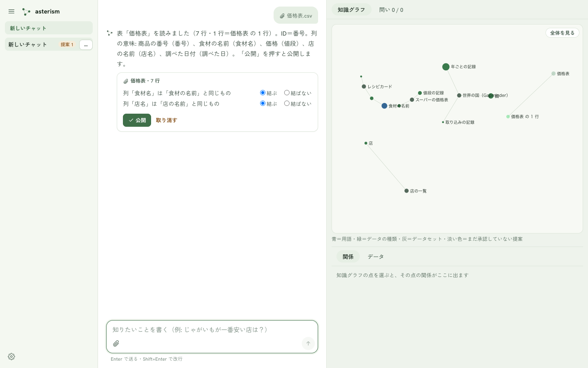
Task: Select the 食材の名前 blue node
Action: [384, 106]
